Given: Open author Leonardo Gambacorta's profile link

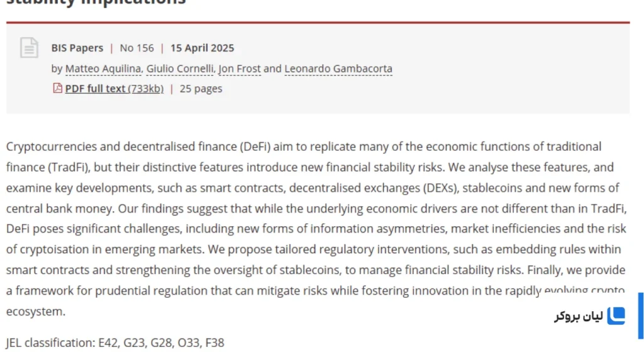Looking at the screenshot, I should 338,69.
